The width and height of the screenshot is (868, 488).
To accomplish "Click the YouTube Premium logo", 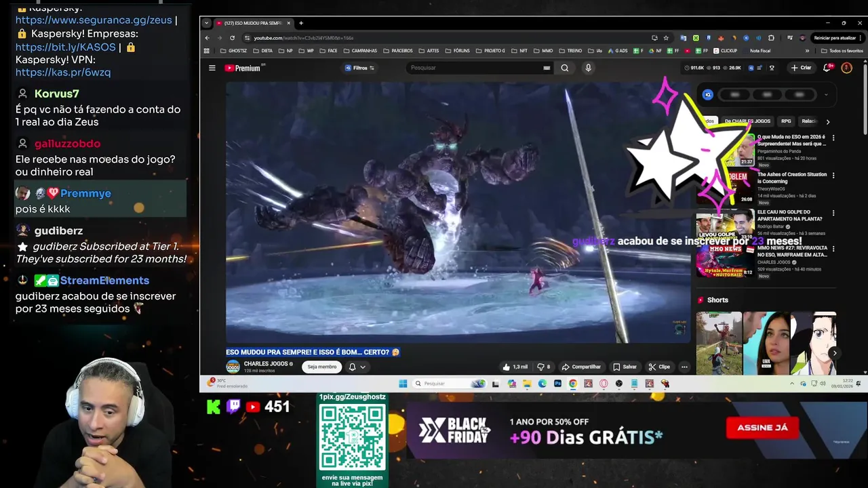I will coord(243,68).
